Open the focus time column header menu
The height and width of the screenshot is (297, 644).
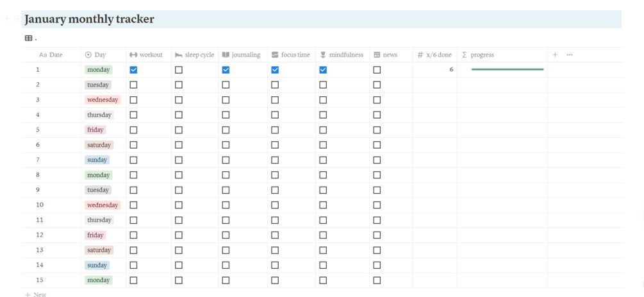pyautogui.click(x=292, y=55)
